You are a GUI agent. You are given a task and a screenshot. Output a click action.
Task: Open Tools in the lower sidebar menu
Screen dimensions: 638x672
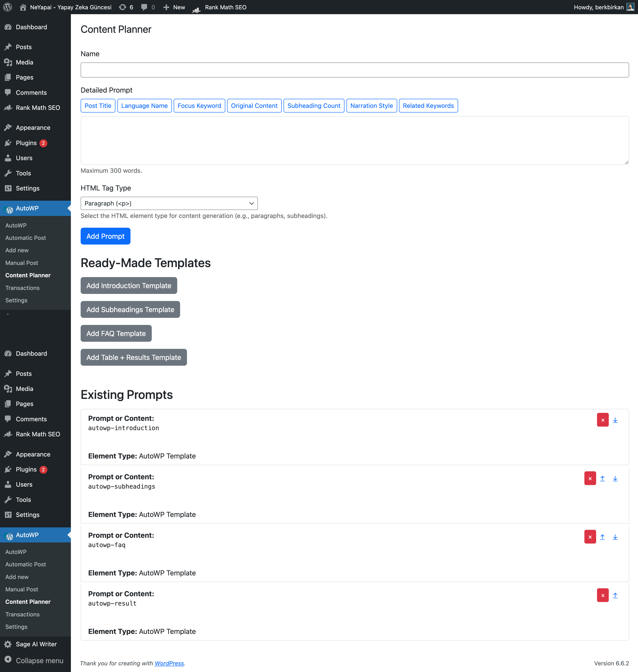35,500
